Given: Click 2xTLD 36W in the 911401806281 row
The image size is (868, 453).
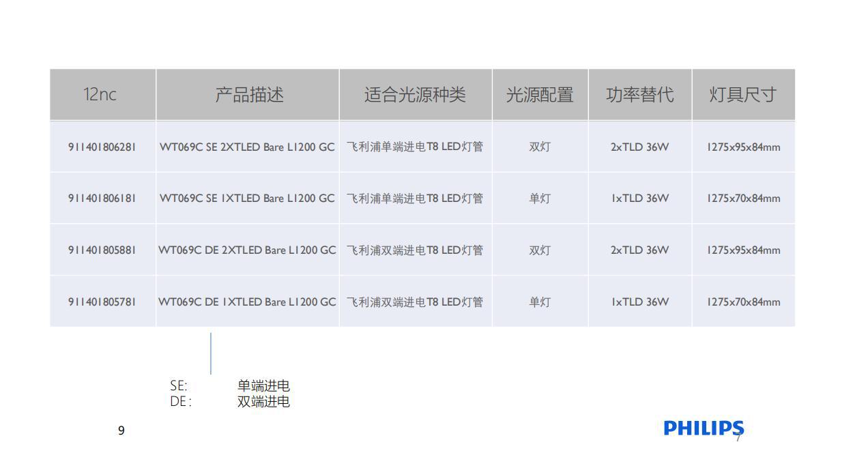Looking at the screenshot, I should point(640,147).
